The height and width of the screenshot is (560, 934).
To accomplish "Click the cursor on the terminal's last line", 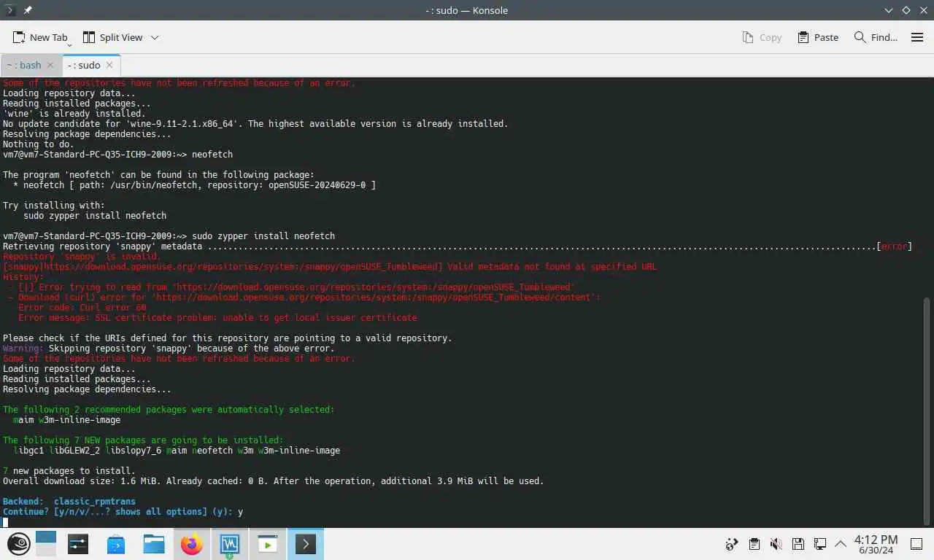I will pyautogui.click(x=6, y=522).
